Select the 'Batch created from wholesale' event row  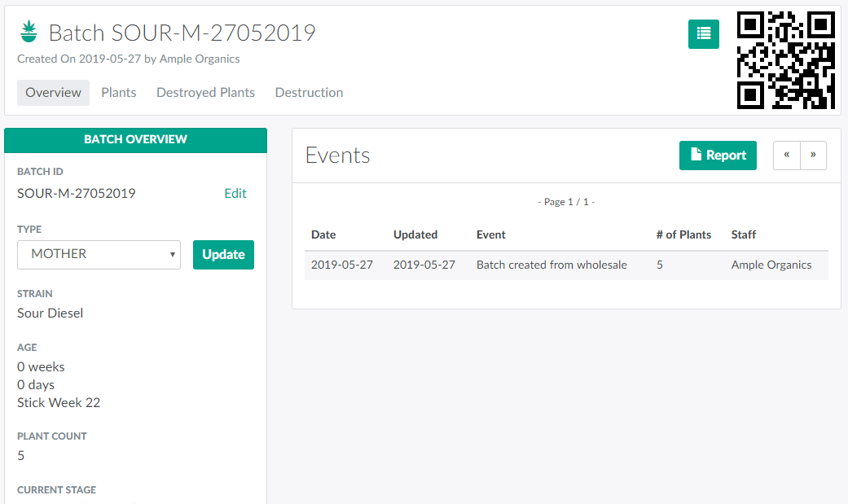tap(551, 265)
